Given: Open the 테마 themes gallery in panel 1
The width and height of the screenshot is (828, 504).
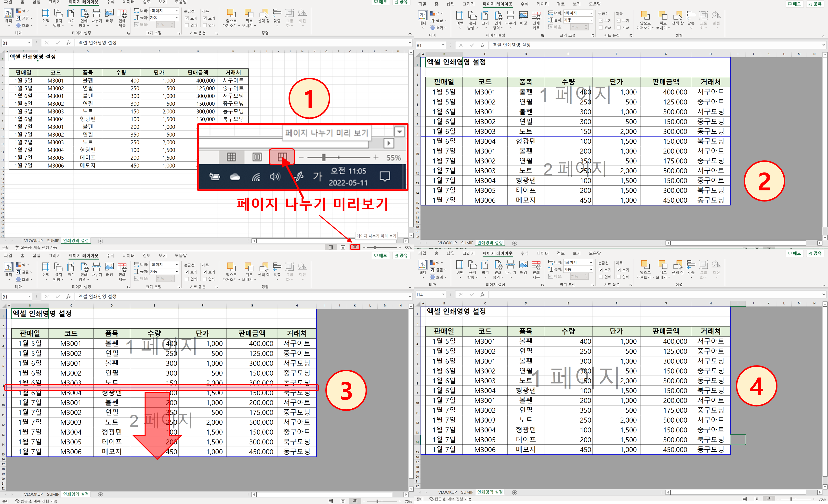Looking at the screenshot, I should coord(9,17).
